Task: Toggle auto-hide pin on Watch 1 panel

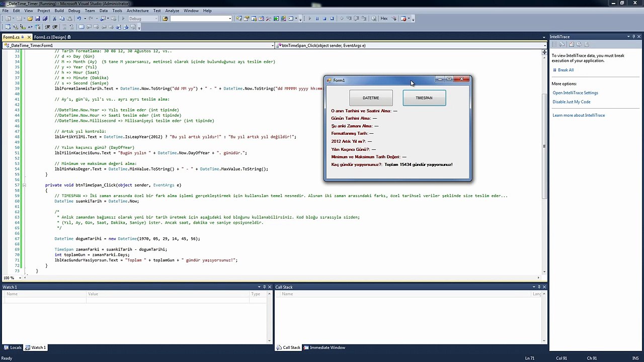Action: click(264, 287)
